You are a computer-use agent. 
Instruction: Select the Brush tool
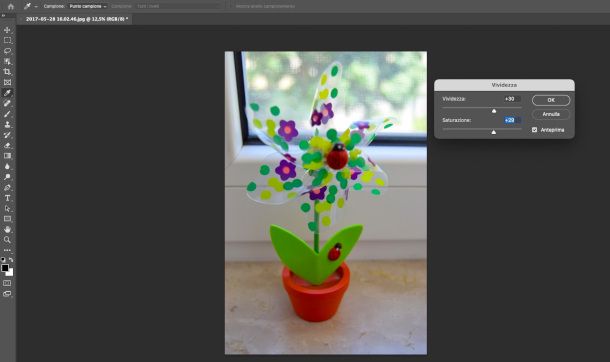(7, 114)
